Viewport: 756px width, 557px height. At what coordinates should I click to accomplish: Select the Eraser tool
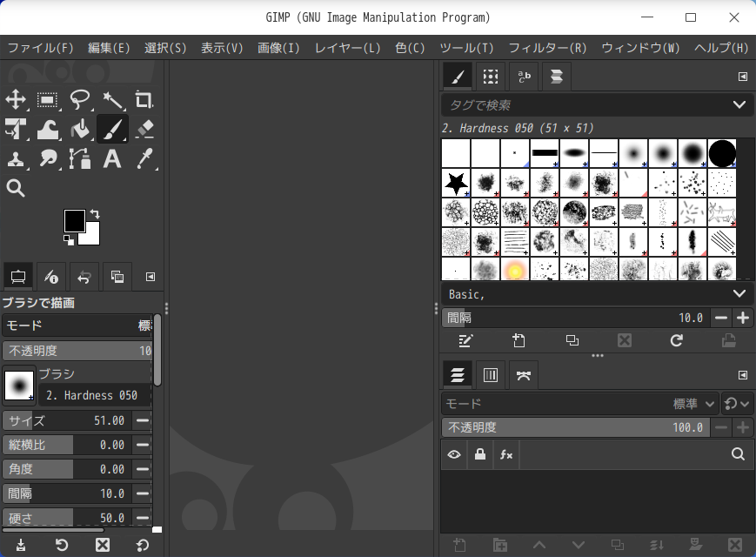(x=144, y=130)
